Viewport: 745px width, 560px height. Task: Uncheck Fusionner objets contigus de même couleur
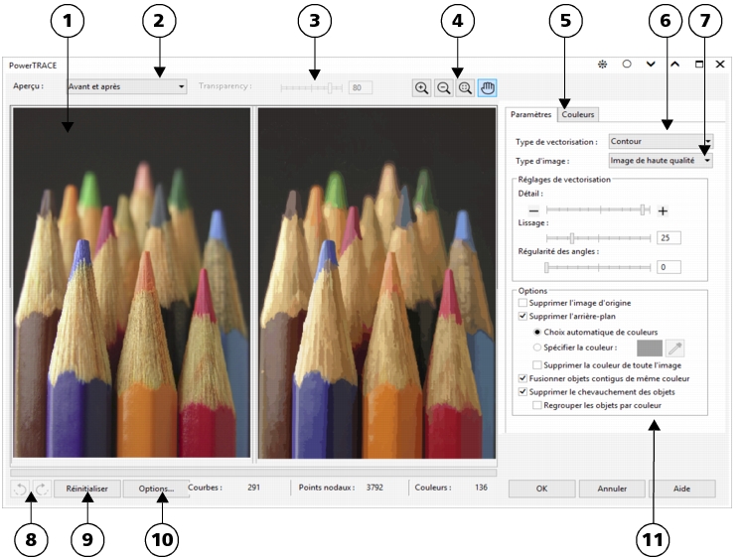523,378
